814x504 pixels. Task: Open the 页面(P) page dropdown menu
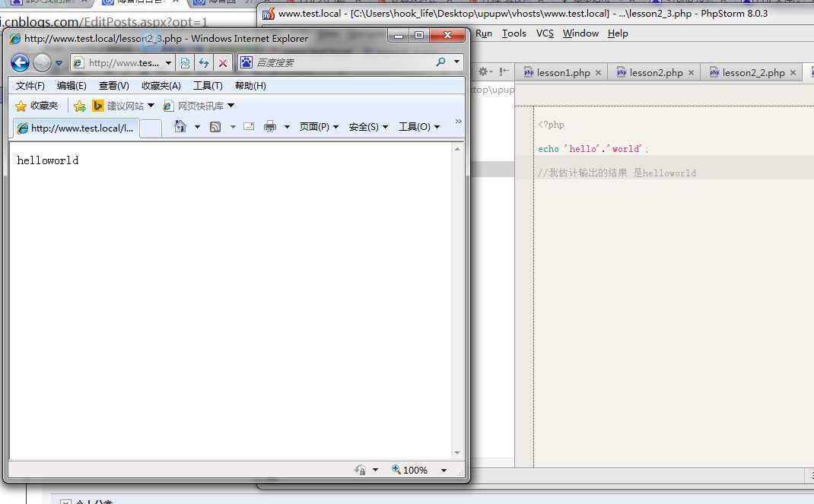click(x=319, y=126)
